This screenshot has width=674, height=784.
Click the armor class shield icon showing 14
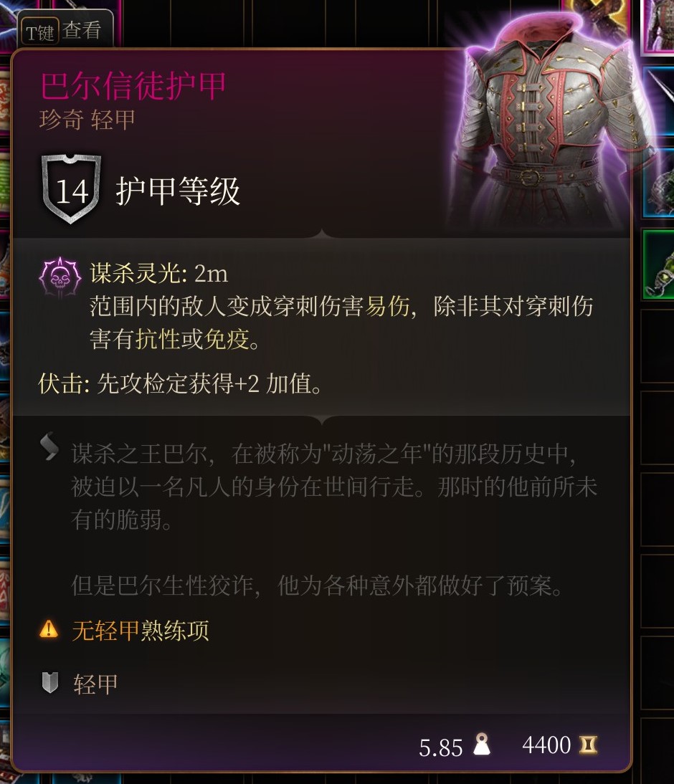(72, 188)
